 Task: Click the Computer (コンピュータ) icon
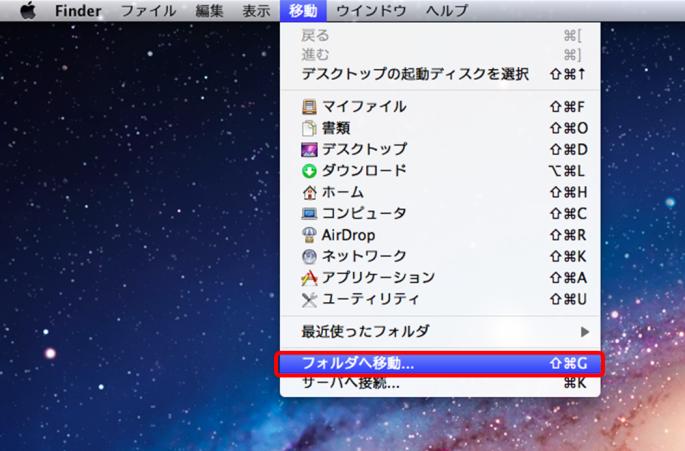pos(309,213)
